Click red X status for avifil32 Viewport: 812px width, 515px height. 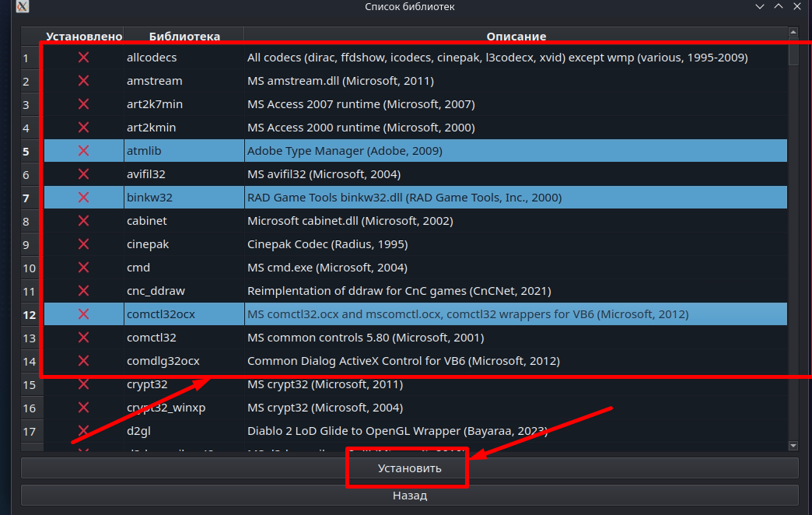(83, 174)
